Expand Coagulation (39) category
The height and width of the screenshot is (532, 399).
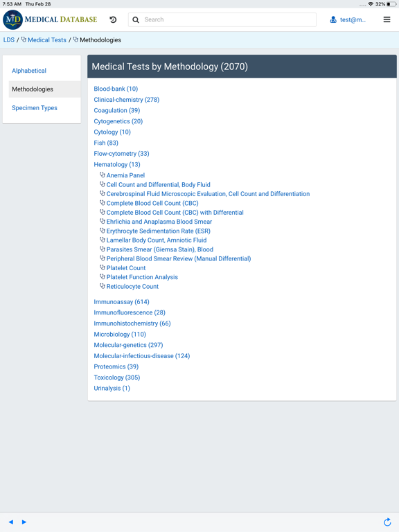pos(116,110)
